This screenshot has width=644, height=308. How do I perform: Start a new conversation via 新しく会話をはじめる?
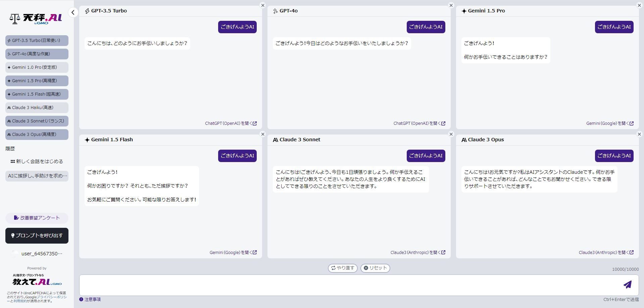click(37, 161)
